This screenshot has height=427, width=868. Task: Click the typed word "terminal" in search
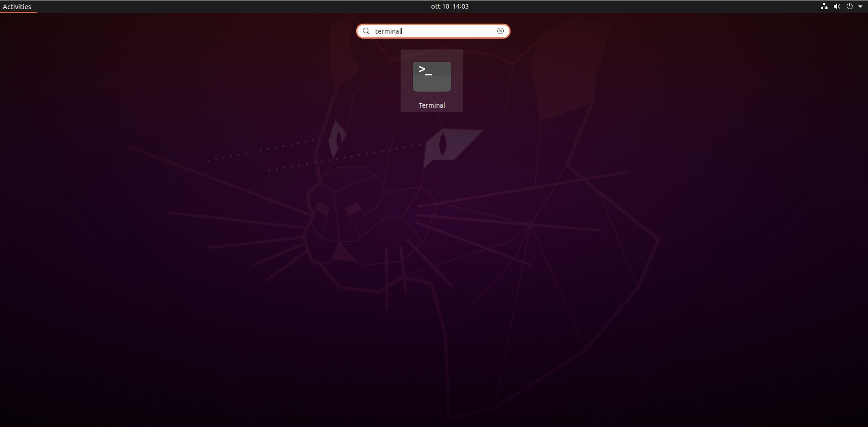coord(388,31)
